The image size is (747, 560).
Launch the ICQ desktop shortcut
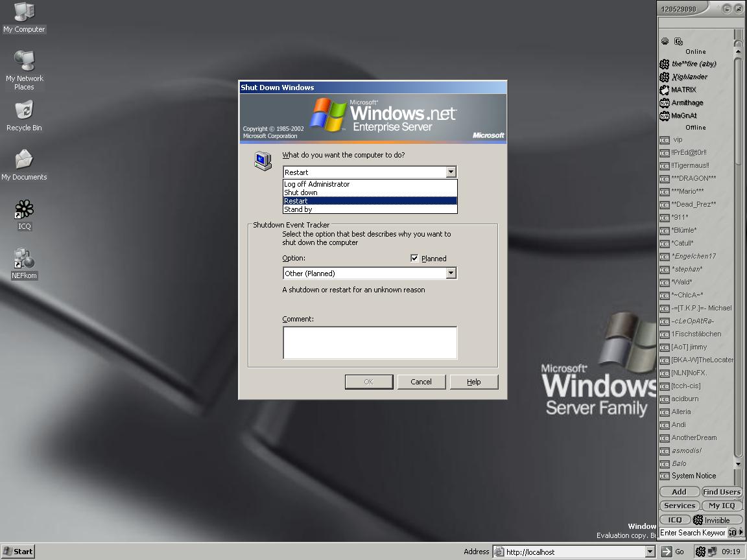24,210
